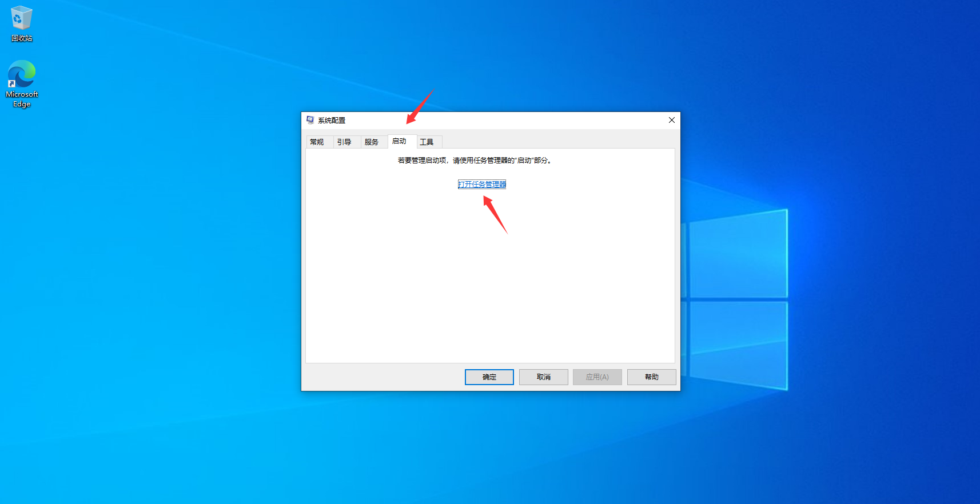Screen dimensions: 980x504
Task: Switch to the 工具 tab
Action: (x=427, y=142)
